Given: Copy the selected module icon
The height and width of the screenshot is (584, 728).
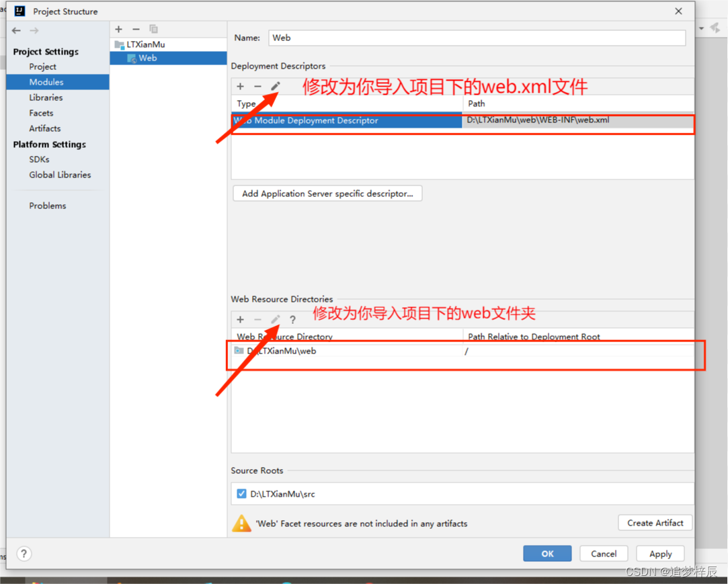Looking at the screenshot, I should 154,30.
